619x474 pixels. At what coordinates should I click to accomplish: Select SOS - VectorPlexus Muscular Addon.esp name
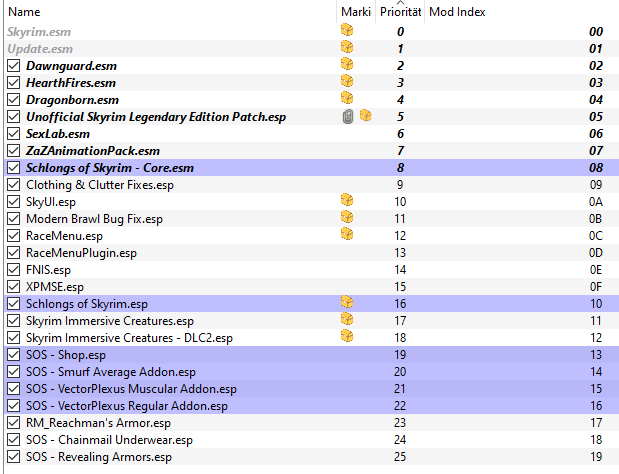coord(131,388)
